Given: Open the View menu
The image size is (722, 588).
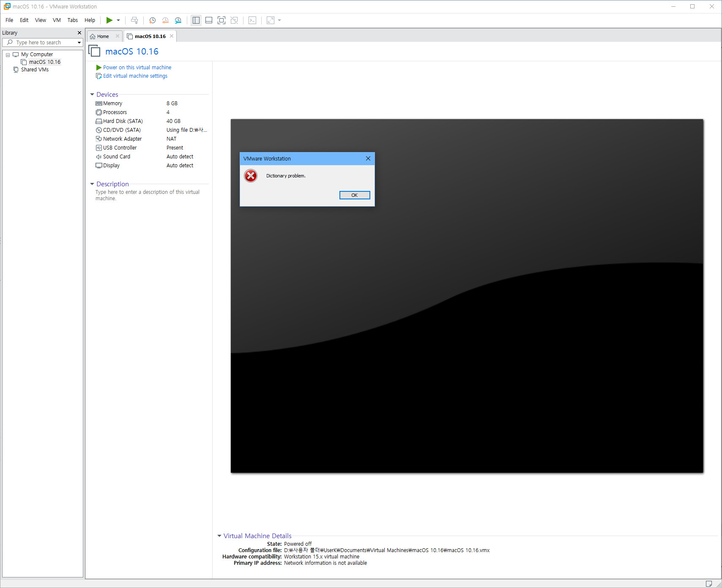Looking at the screenshot, I should (x=41, y=20).
